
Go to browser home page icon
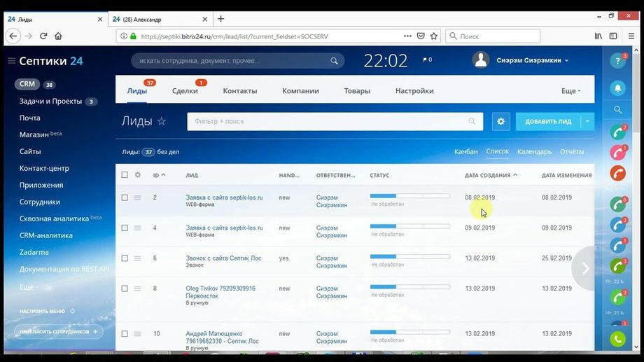click(x=58, y=36)
